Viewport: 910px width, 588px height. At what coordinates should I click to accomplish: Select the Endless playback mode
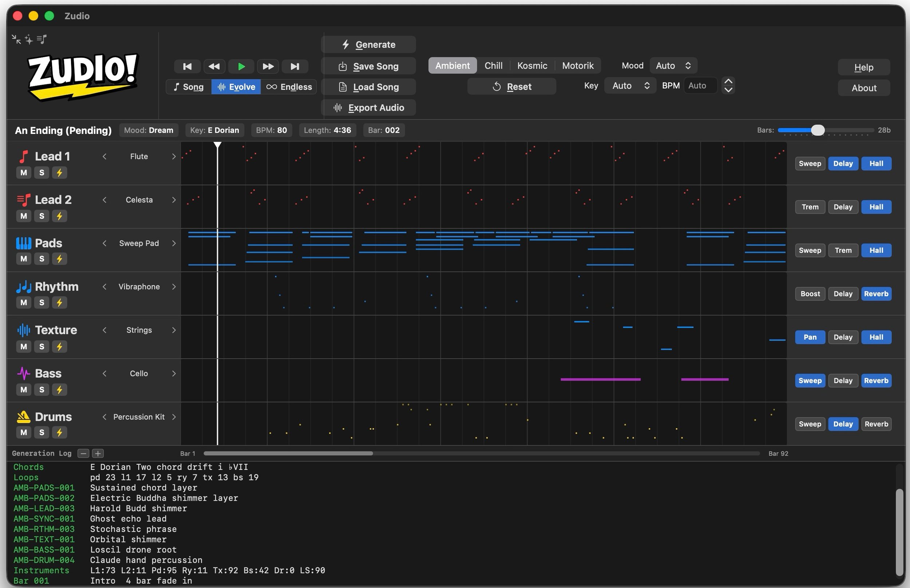pos(289,87)
